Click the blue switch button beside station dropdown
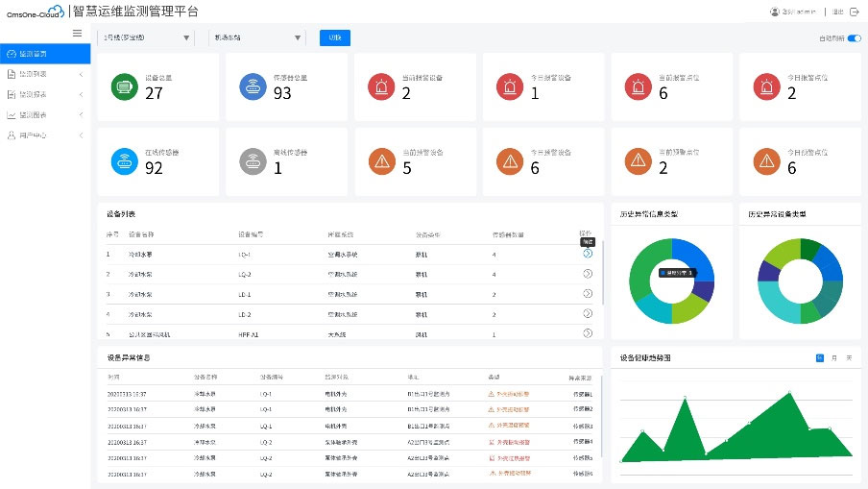868x489 pixels. (x=335, y=38)
